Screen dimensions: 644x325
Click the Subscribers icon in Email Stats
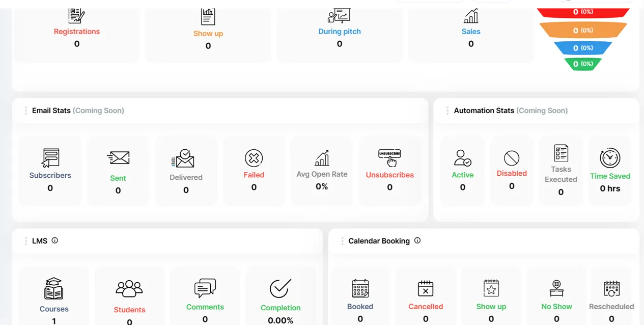tap(50, 158)
